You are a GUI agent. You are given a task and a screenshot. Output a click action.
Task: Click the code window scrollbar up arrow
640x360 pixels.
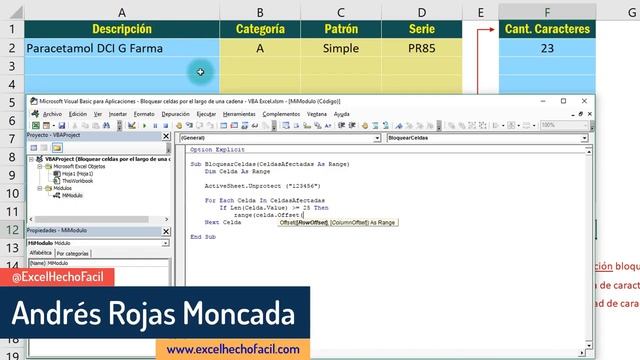[x=589, y=151]
